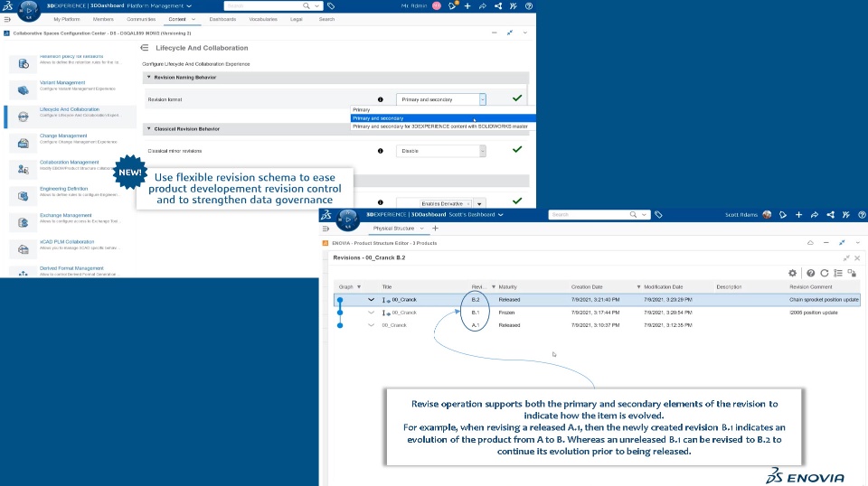868x486 pixels.
Task: Collapse Classical Revision Behavior section
Action: [x=148, y=129]
